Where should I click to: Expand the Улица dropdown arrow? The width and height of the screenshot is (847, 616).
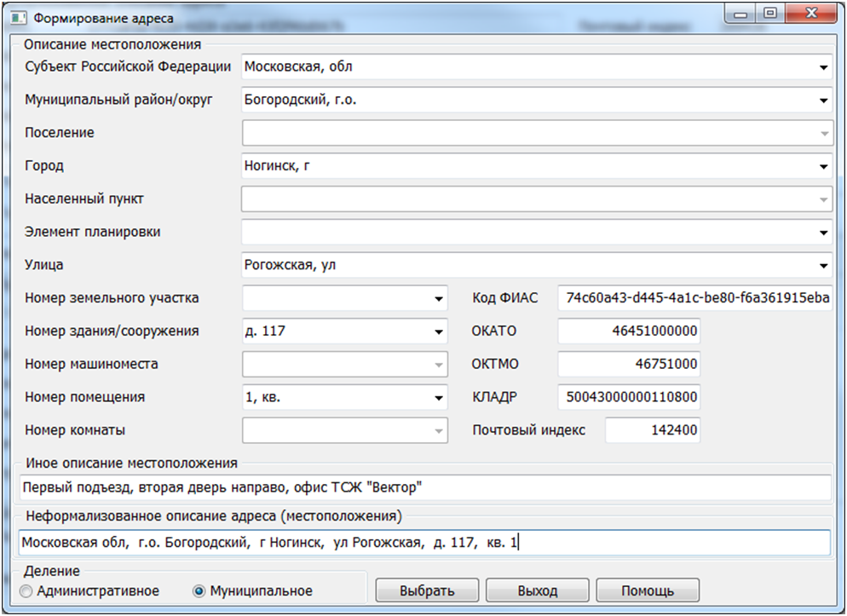pos(823,266)
